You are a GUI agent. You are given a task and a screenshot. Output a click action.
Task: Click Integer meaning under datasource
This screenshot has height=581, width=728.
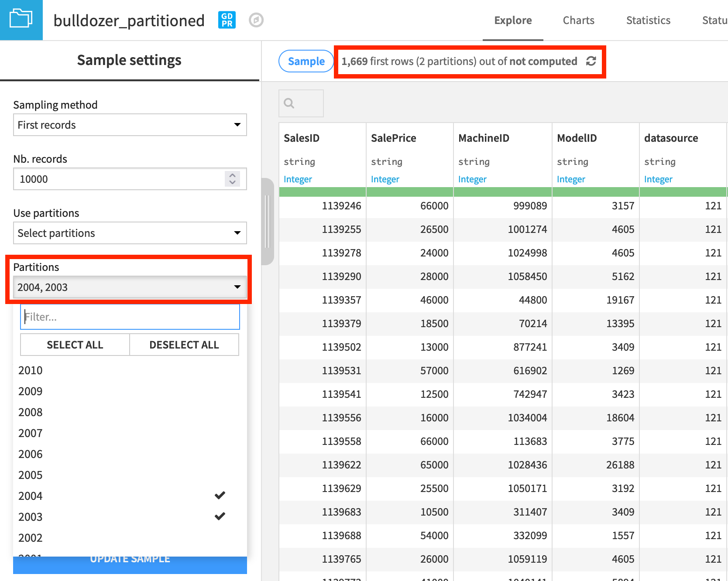click(x=658, y=179)
